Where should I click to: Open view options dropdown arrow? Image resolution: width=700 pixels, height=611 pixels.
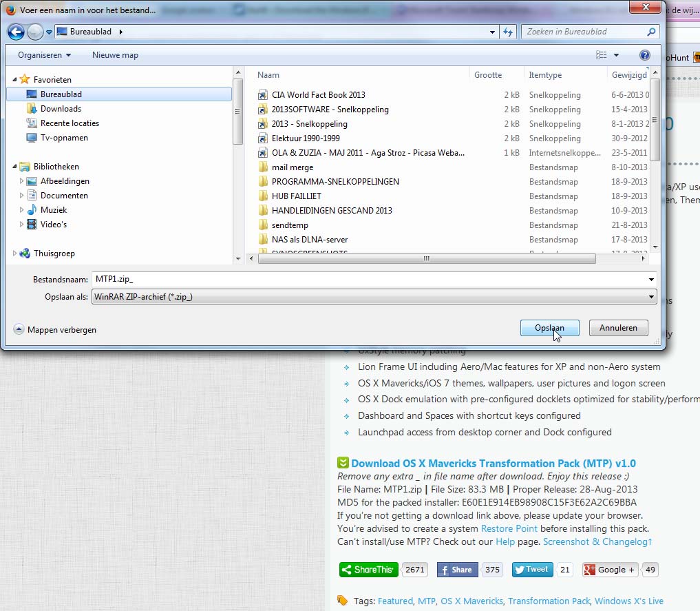617,55
